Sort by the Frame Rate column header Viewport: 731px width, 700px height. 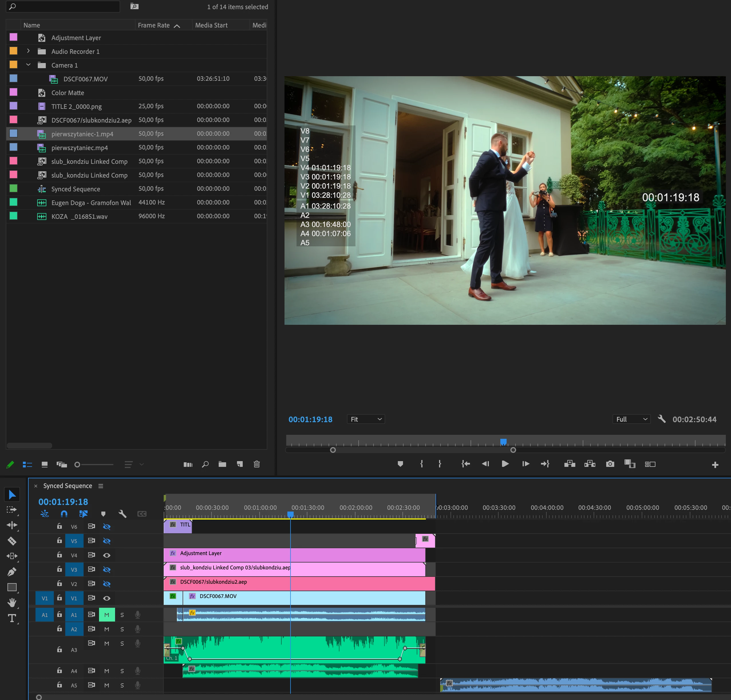pyautogui.click(x=154, y=25)
